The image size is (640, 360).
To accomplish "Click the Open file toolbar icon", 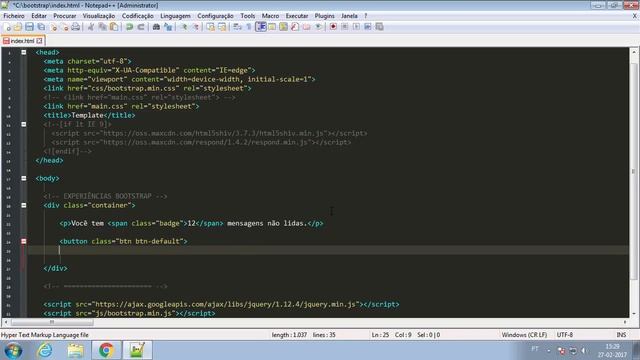I will [x=18, y=27].
